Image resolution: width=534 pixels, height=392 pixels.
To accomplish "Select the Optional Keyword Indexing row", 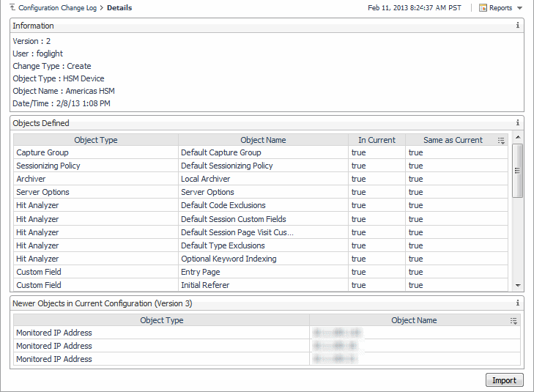I will tap(261, 259).
